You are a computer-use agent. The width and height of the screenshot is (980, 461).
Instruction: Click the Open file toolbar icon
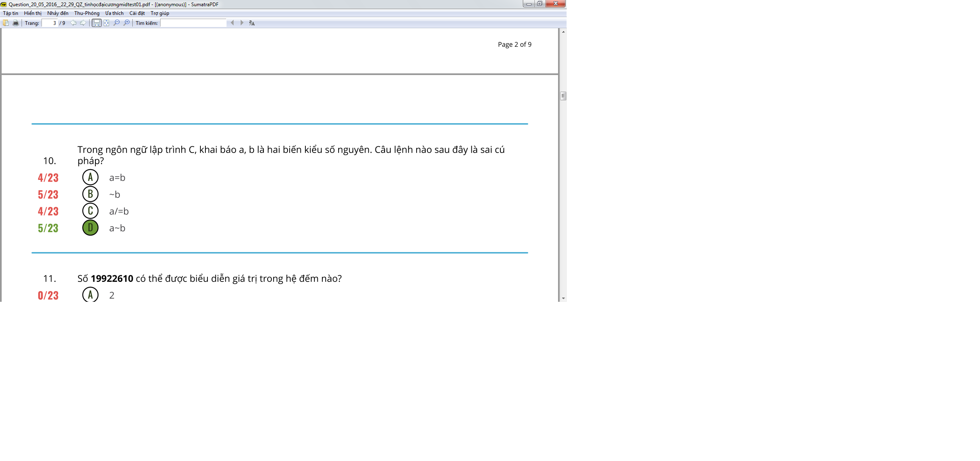click(6, 23)
